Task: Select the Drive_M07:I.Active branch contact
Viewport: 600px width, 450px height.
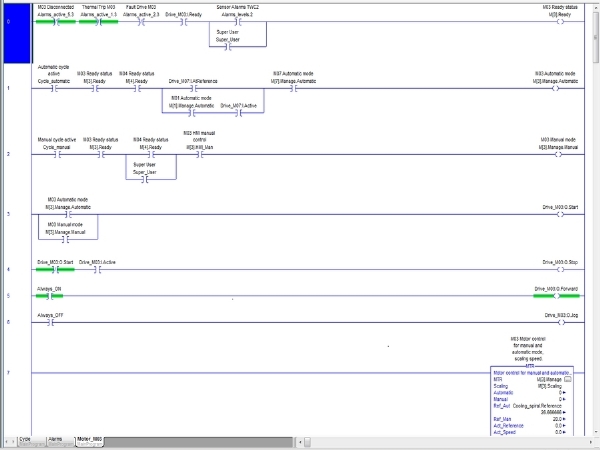Action: click(x=239, y=113)
